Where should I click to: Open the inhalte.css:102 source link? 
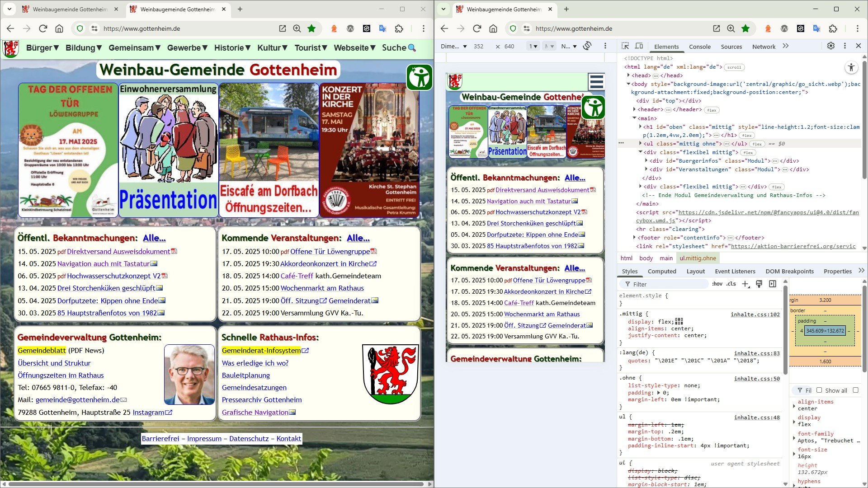point(755,314)
